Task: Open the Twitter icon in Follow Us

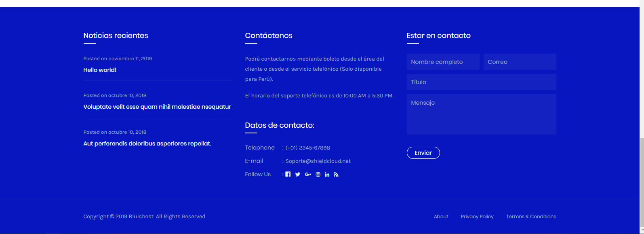Action: click(x=298, y=175)
